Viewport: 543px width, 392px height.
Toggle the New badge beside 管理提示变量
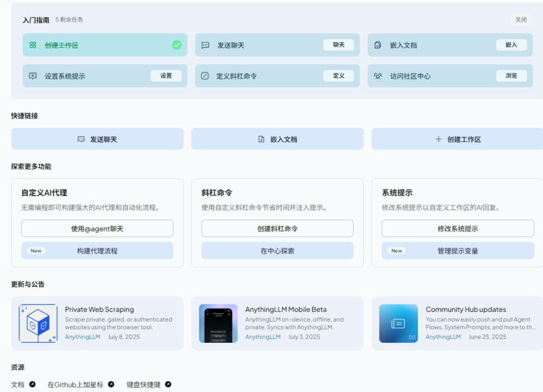[396, 251]
